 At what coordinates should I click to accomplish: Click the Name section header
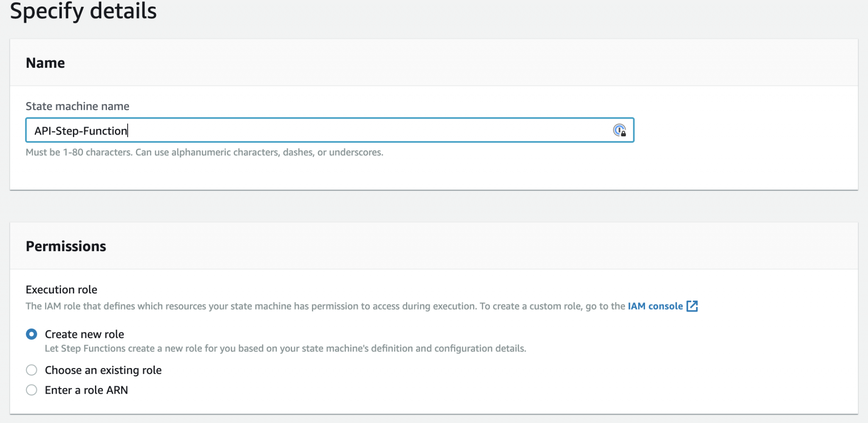(46, 62)
